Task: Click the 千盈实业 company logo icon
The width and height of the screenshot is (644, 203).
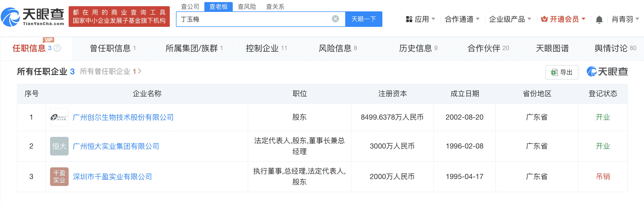Action: [x=59, y=177]
